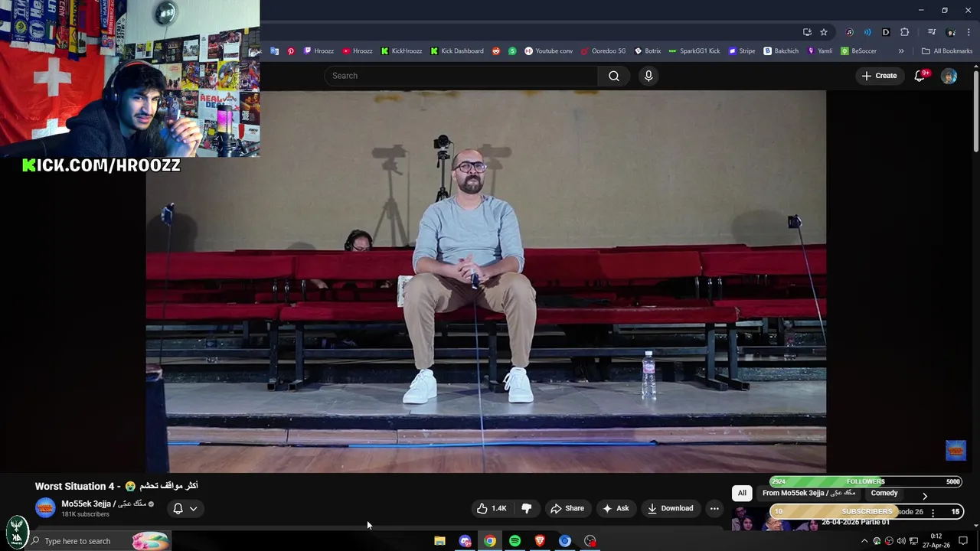
Task: Open Brave browser from taskbar
Action: click(x=540, y=541)
